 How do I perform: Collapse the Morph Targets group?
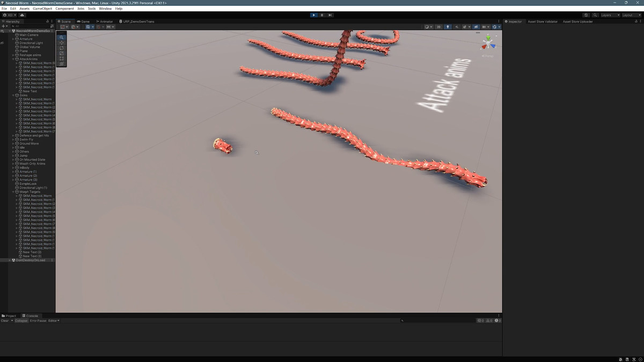pyautogui.click(x=13, y=192)
